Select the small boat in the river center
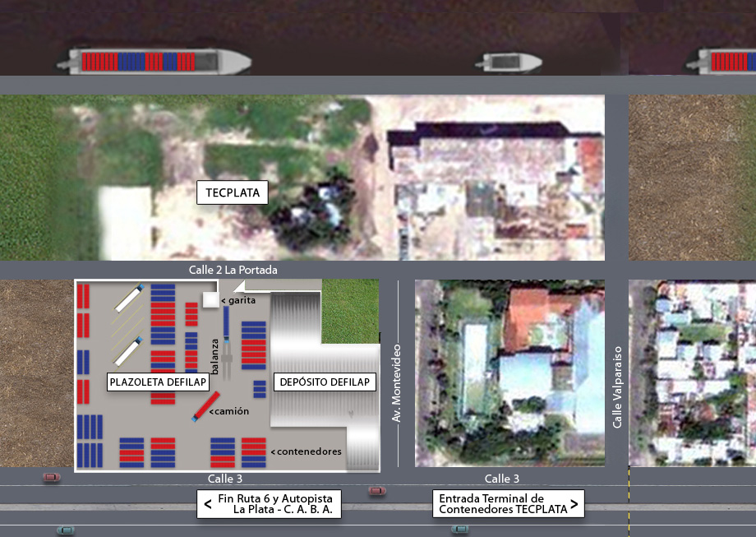The width and height of the screenshot is (756, 537). 511,62
